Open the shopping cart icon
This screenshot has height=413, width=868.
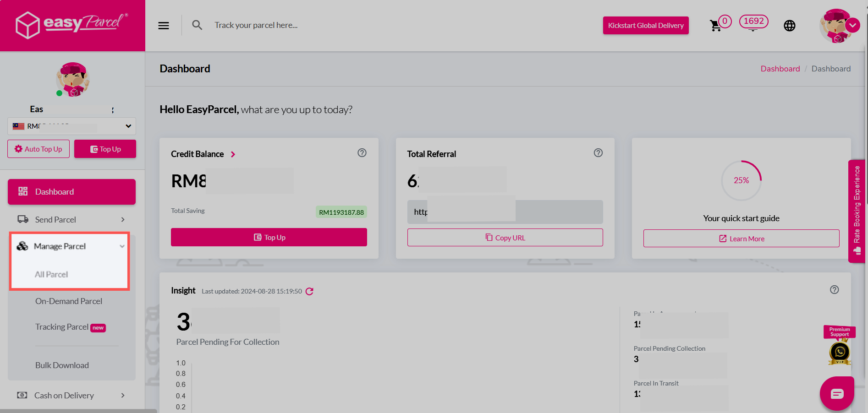pyautogui.click(x=715, y=26)
